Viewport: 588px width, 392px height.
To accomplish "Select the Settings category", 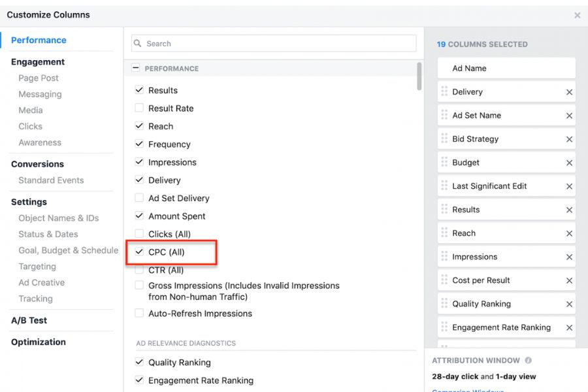I will [29, 202].
